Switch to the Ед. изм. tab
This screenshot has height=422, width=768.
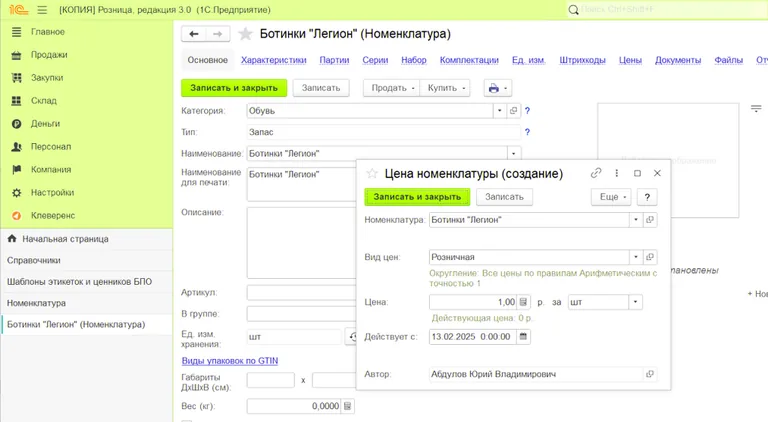pyautogui.click(x=528, y=60)
